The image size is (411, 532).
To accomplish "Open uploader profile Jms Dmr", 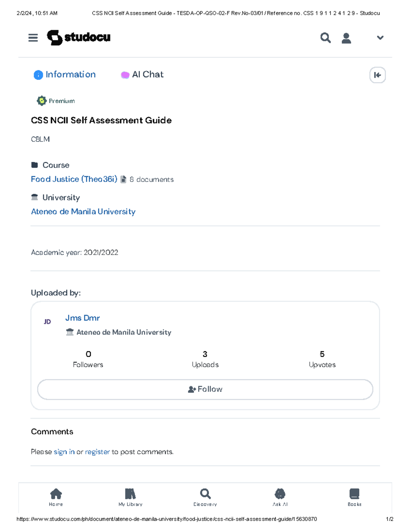I will click(82, 318).
